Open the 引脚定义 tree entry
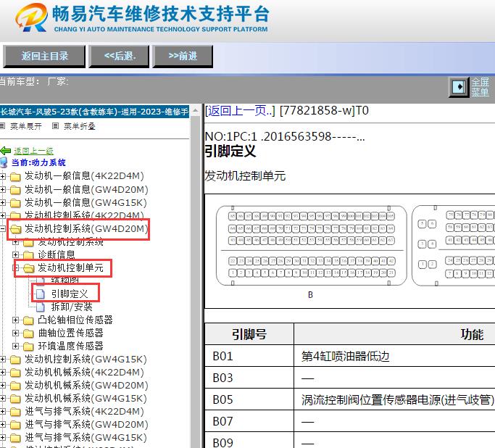Screen dimensions: 495x448 click(x=70, y=294)
